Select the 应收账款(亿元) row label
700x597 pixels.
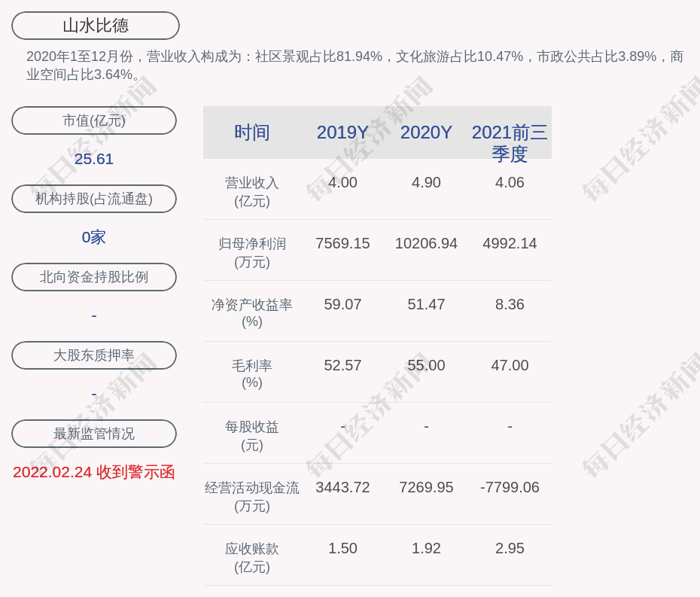[252, 558]
